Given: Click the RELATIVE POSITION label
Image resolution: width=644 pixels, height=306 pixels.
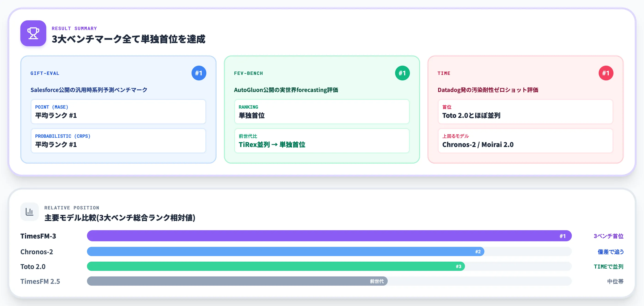Looking at the screenshot, I should 72,208.
